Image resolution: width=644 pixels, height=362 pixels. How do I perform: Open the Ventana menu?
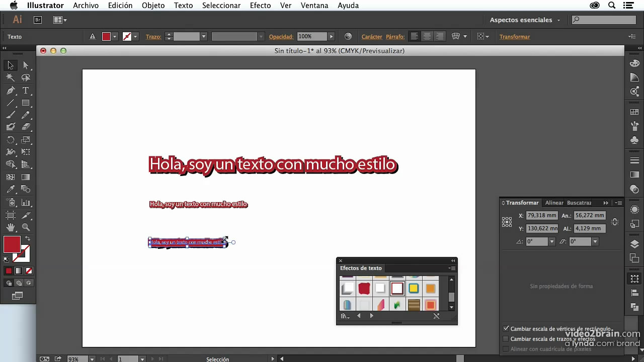click(x=314, y=6)
